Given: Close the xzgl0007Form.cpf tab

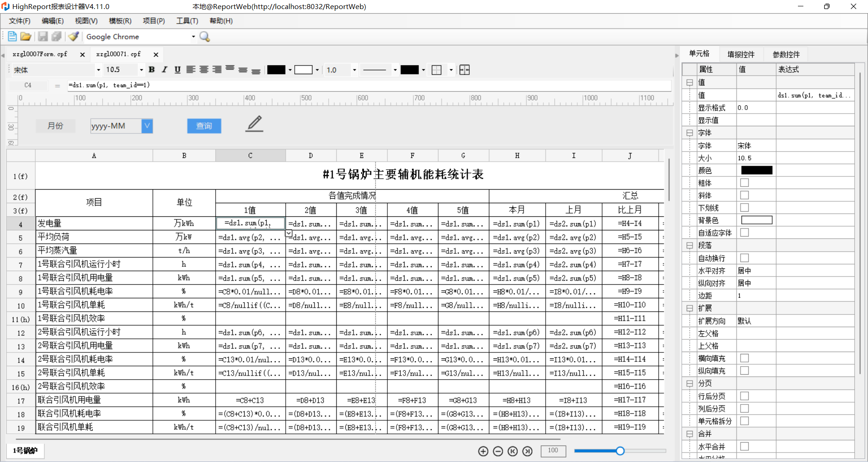Looking at the screenshot, I should coord(82,55).
